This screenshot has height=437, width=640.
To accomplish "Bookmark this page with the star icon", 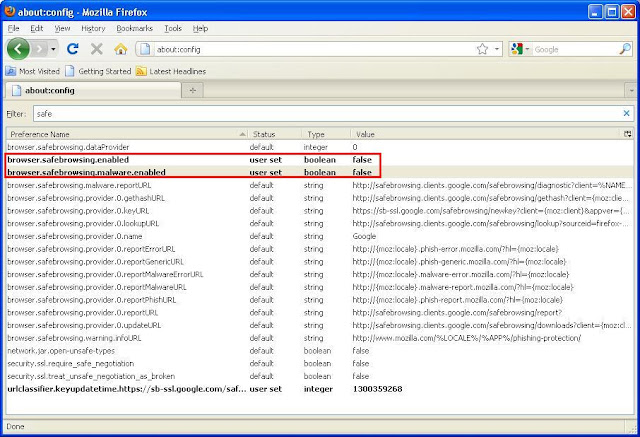I will coord(482,49).
